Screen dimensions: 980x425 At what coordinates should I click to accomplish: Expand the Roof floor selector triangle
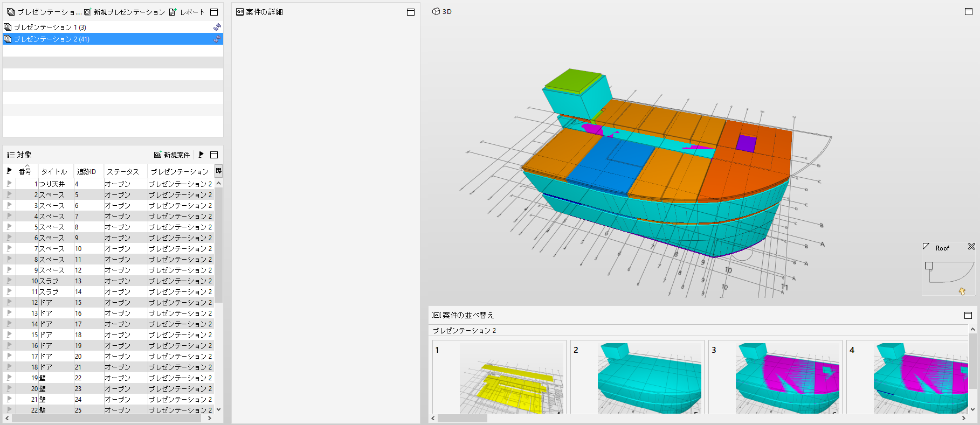pos(926,246)
